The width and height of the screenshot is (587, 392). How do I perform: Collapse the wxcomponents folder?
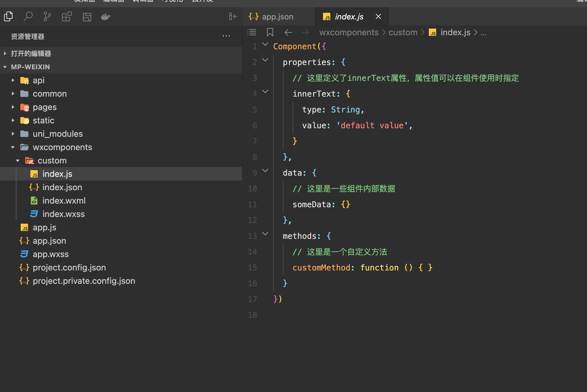(13, 147)
